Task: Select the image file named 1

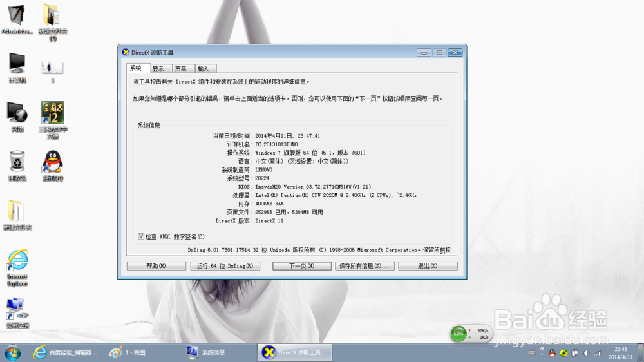Action: pos(53,72)
